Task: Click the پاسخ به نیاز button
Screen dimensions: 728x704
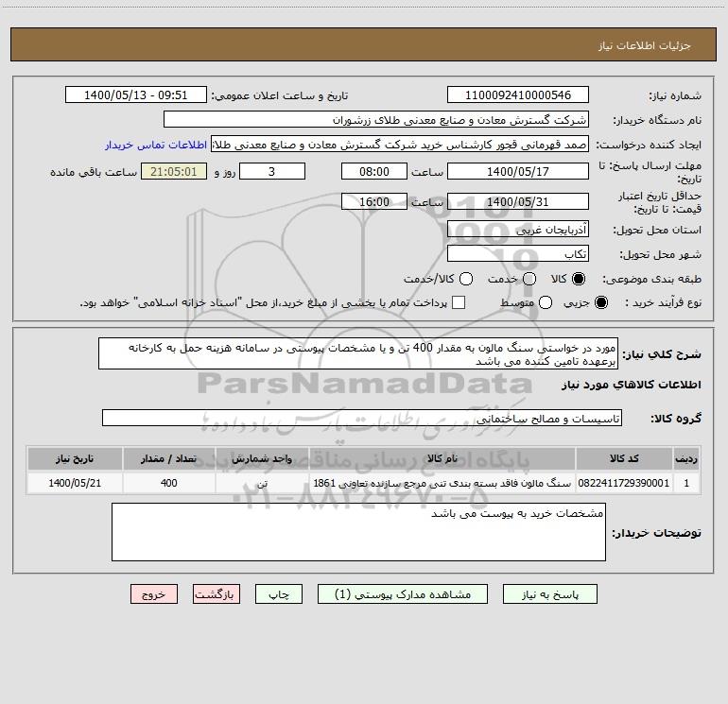Action: click(549, 594)
